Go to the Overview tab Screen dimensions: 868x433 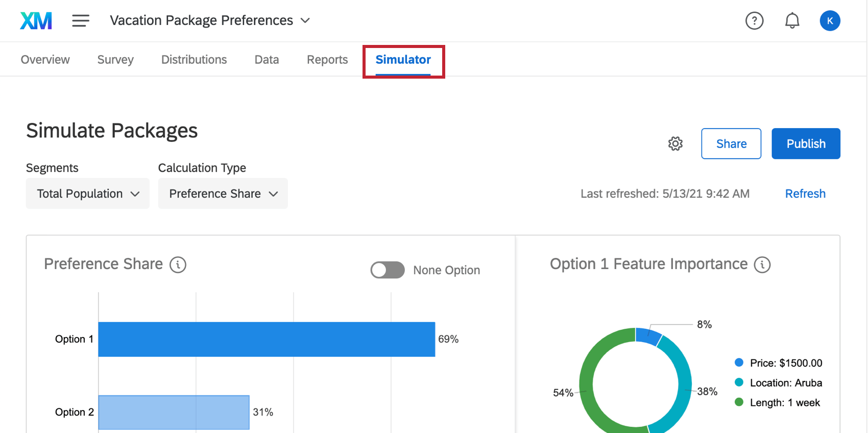pos(45,60)
